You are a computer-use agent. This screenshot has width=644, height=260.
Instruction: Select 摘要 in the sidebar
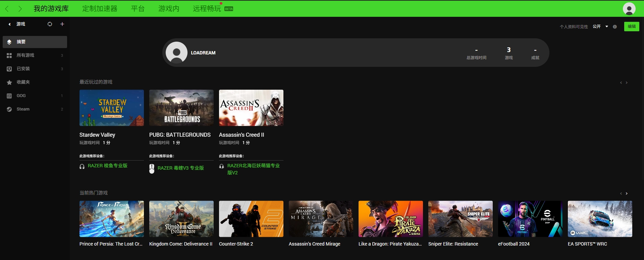pos(35,42)
